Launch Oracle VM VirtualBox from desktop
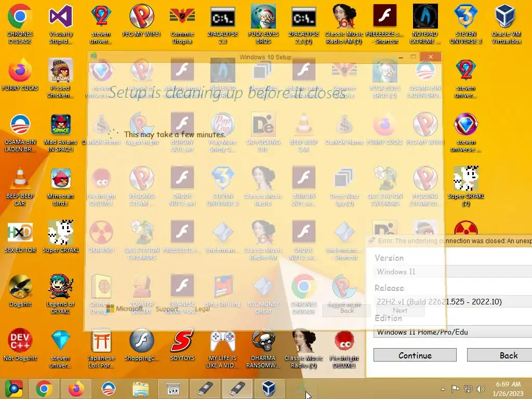This screenshot has width=532, height=399. click(506, 24)
